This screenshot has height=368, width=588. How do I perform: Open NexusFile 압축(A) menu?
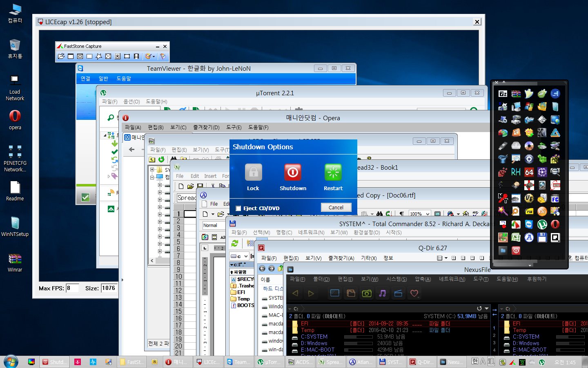(423, 279)
